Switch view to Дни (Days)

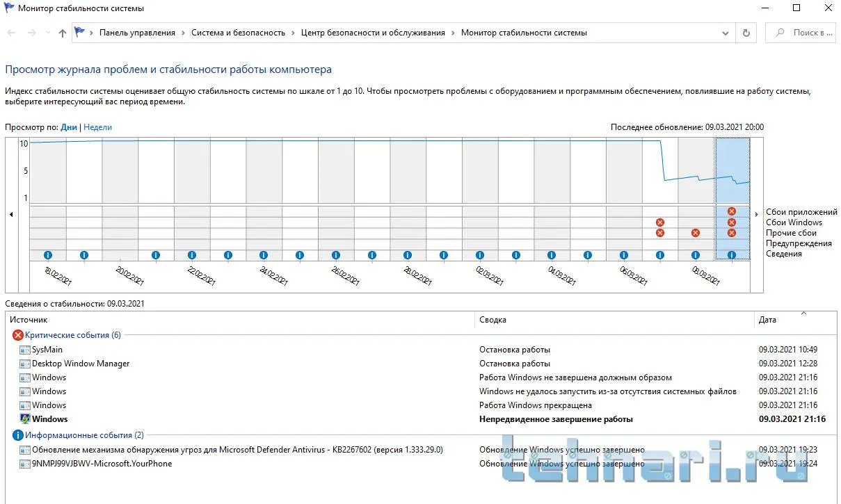(69, 127)
